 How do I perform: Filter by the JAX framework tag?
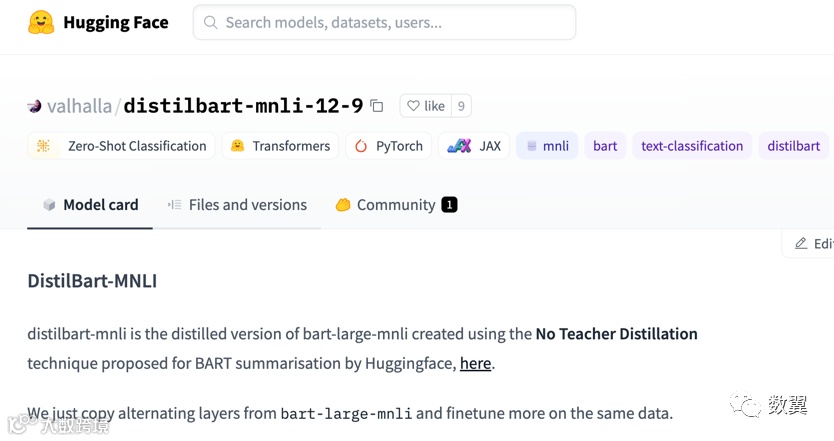(x=473, y=146)
